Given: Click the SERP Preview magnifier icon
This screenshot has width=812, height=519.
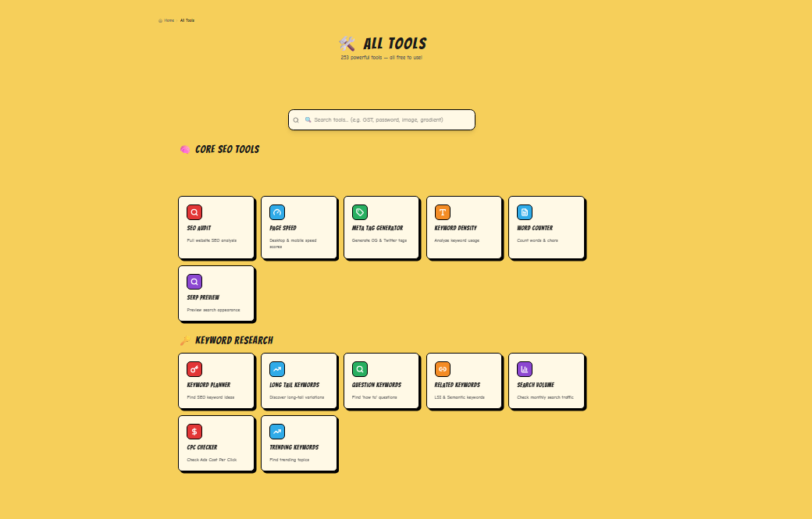Looking at the screenshot, I should click(194, 281).
